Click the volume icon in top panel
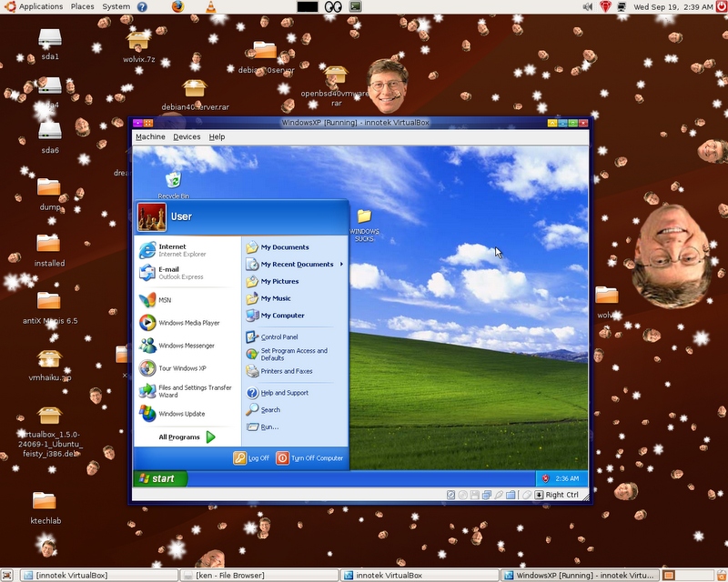This screenshot has height=582, width=728. coord(588,6)
